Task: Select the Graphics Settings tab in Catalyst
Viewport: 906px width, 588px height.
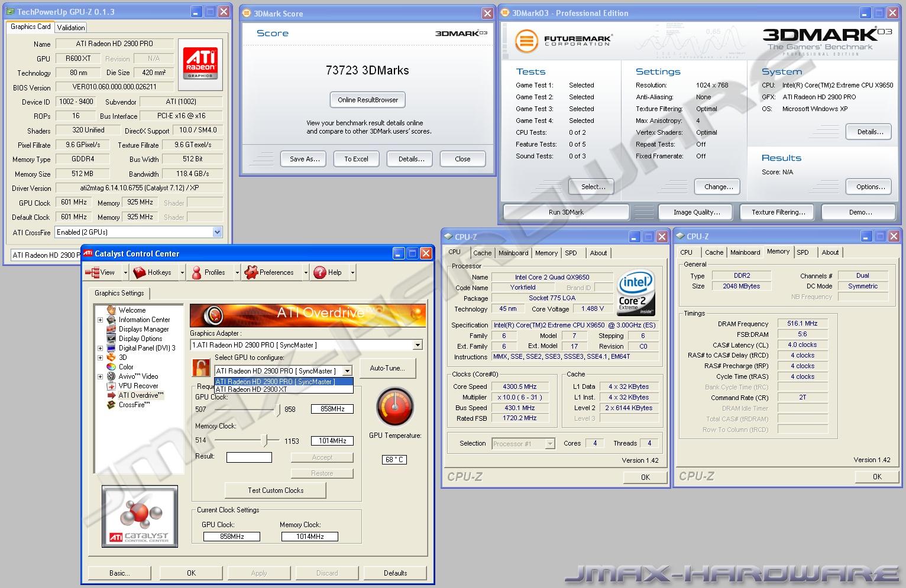Action: (x=119, y=293)
